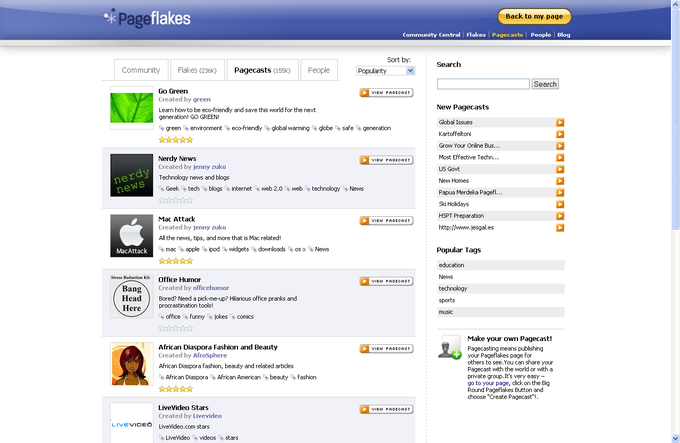Click the Back to my page button
Image resolution: width=680 pixels, height=443 pixels.
tap(534, 16)
